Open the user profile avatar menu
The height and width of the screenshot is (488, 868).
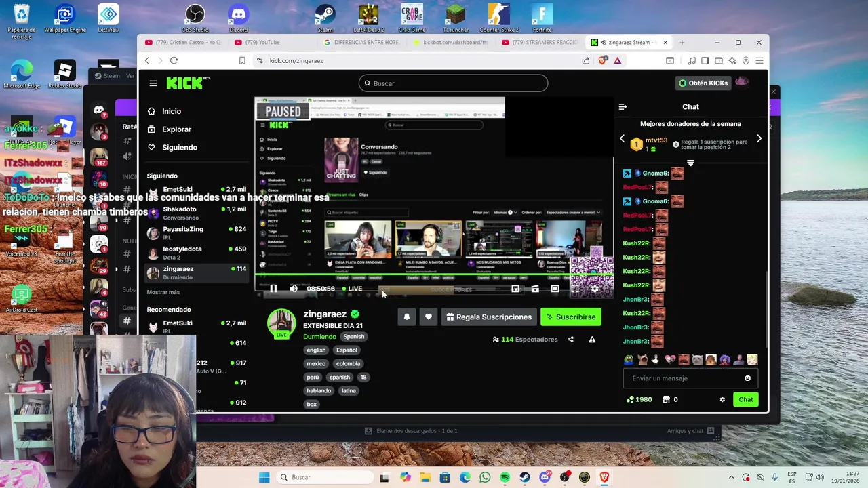point(743,83)
